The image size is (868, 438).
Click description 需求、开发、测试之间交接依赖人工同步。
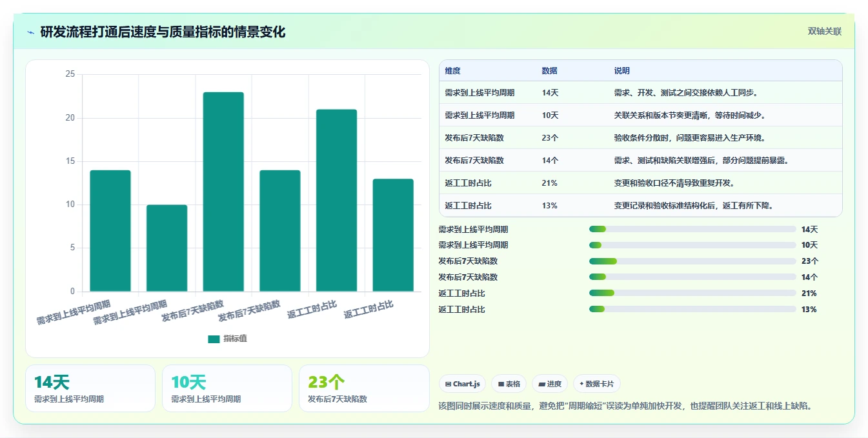(686, 93)
